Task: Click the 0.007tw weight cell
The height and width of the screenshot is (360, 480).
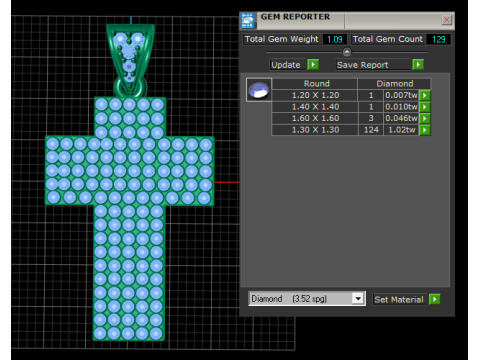Action: click(401, 95)
